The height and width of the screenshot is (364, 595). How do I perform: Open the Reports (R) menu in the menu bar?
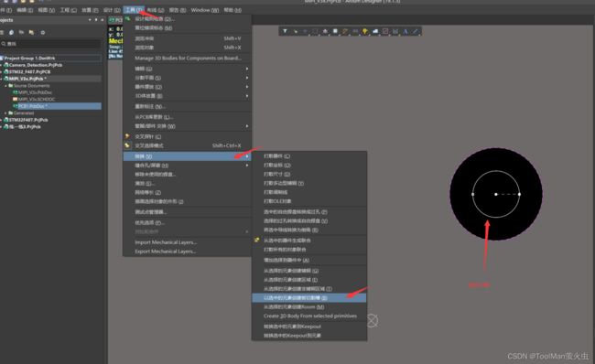pyautogui.click(x=178, y=10)
